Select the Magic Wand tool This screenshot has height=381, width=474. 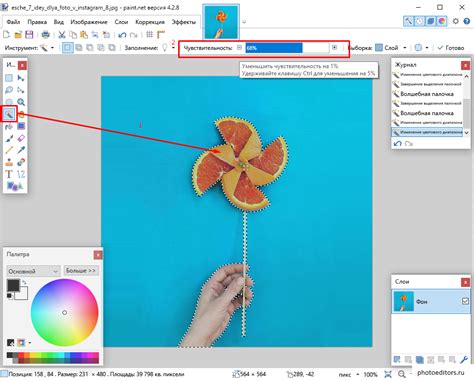(x=9, y=114)
